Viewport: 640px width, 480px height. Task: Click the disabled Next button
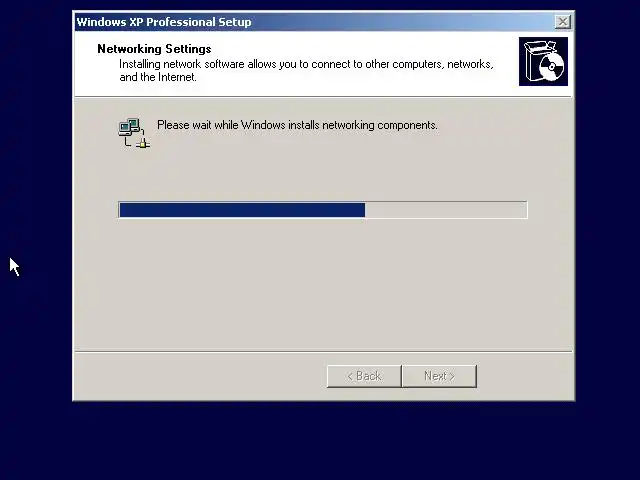coord(439,376)
